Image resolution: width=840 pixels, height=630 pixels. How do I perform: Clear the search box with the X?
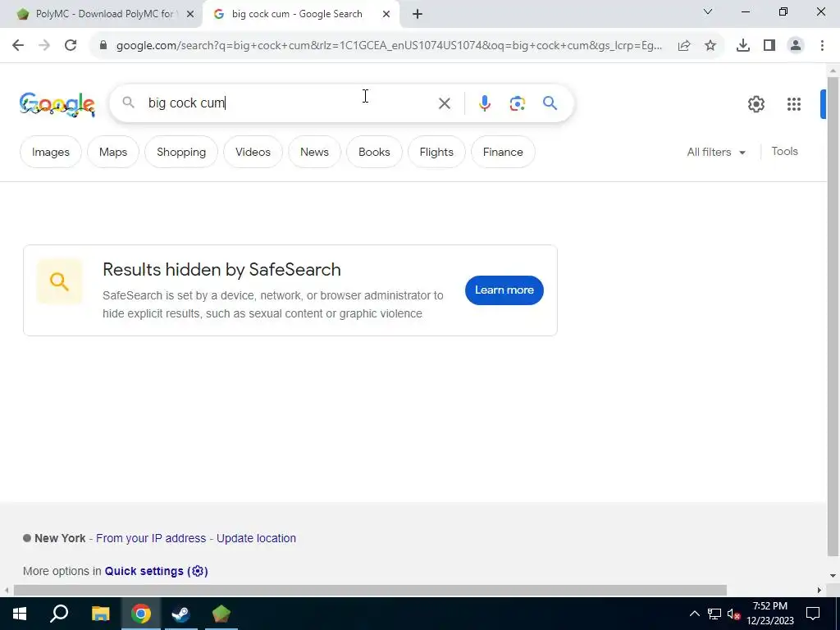(x=445, y=103)
